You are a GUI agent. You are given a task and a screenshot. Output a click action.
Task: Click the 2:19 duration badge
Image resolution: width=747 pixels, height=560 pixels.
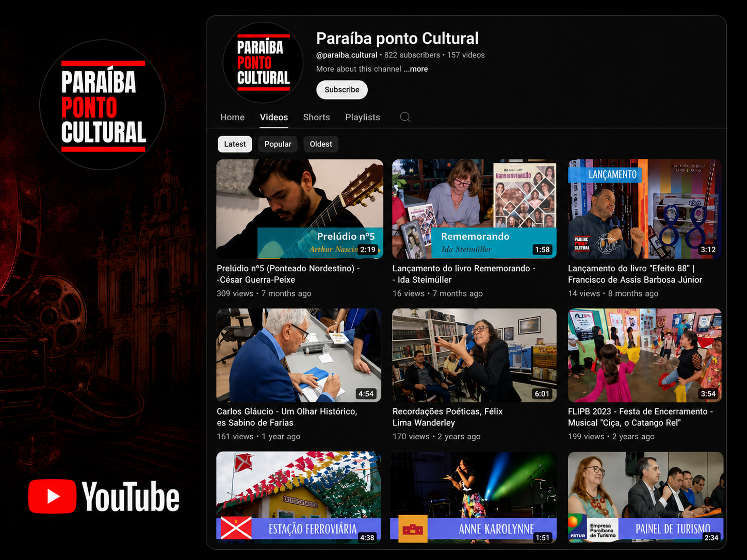[368, 250]
